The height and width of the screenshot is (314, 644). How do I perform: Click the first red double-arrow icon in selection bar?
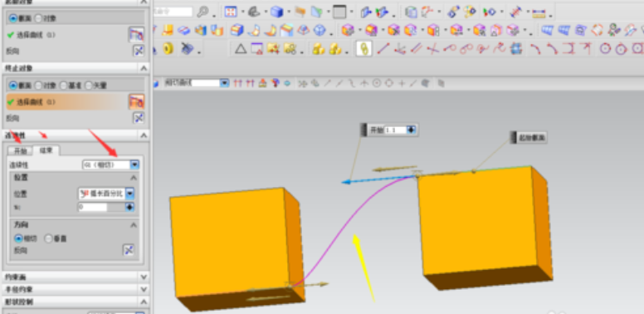coord(237,83)
